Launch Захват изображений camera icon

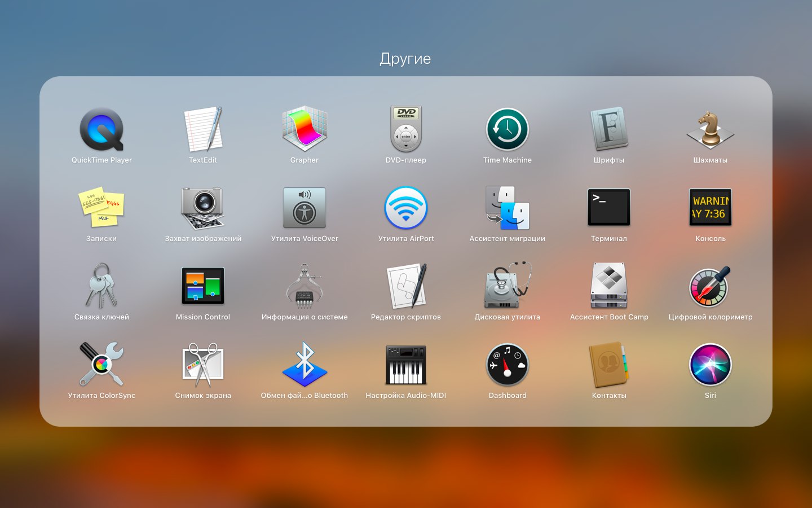[x=203, y=208]
